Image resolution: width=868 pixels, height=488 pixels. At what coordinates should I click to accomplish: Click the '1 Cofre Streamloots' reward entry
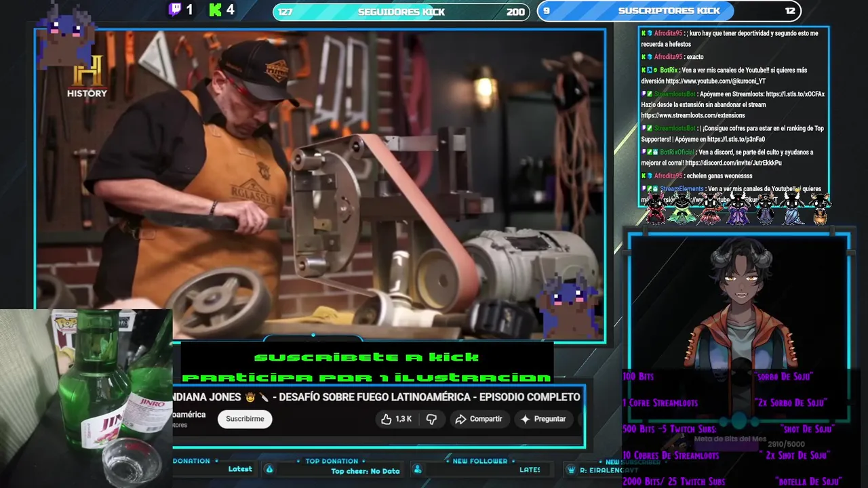click(x=660, y=403)
